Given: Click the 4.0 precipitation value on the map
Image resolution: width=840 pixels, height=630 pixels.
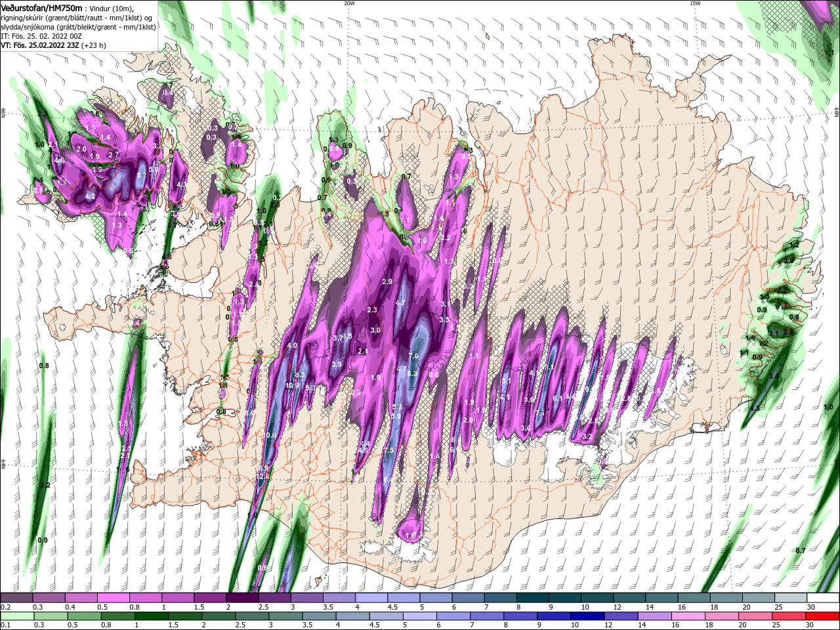Looking at the screenshot, I should coord(293,345).
